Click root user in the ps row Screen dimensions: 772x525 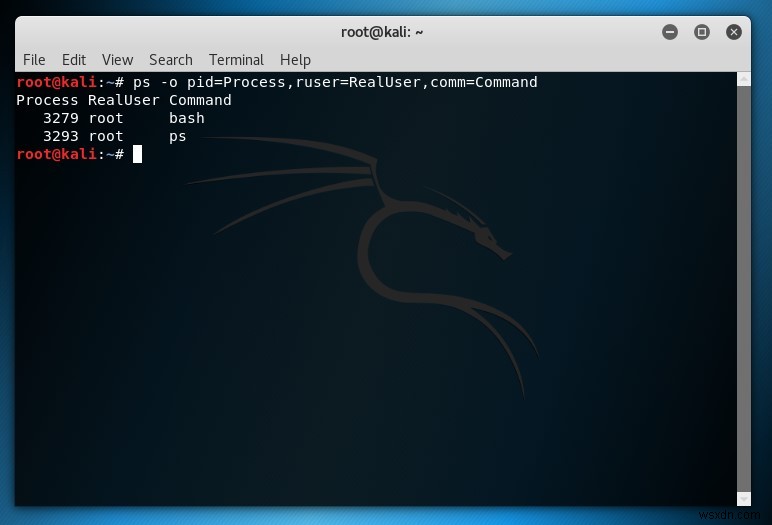pyautogui.click(x=106, y=136)
